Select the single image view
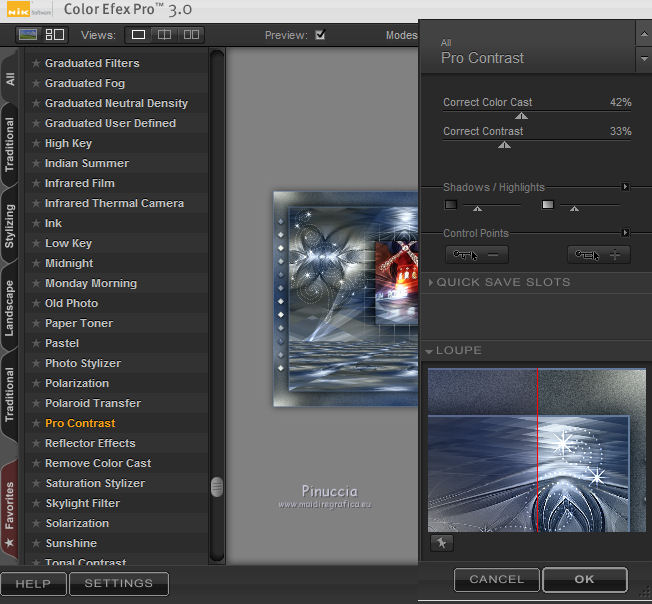 tap(138, 35)
